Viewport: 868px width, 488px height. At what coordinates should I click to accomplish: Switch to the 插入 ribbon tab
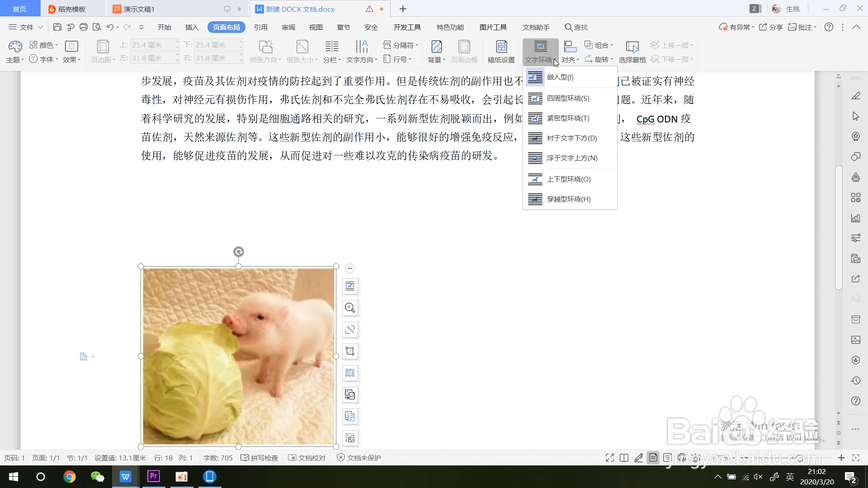(192, 27)
